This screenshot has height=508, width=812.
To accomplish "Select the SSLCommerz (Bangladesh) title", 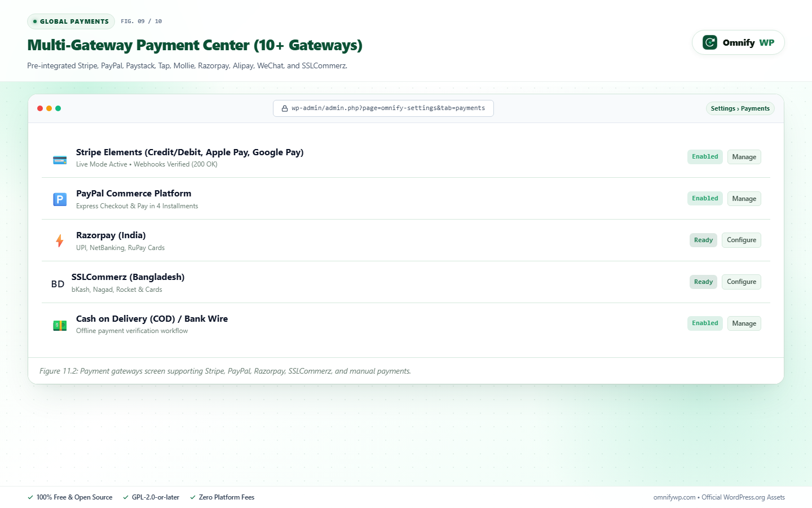I will click(x=128, y=277).
